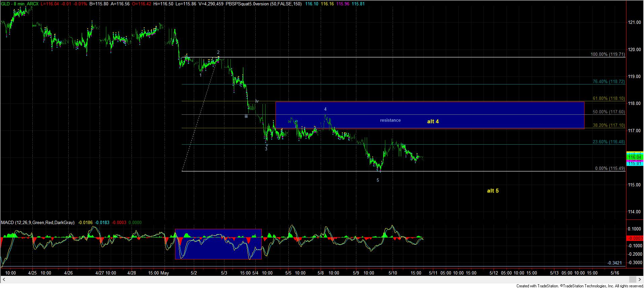Viewport: 644px width, 288px height.
Task: Select the 76.40% (118.72) Fibonacci label
Action: (x=609, y=82)
